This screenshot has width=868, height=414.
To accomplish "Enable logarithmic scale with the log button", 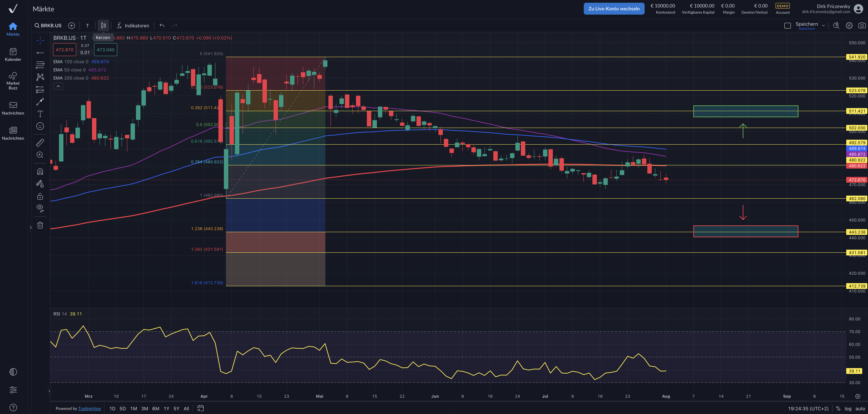I will [848, 408].
